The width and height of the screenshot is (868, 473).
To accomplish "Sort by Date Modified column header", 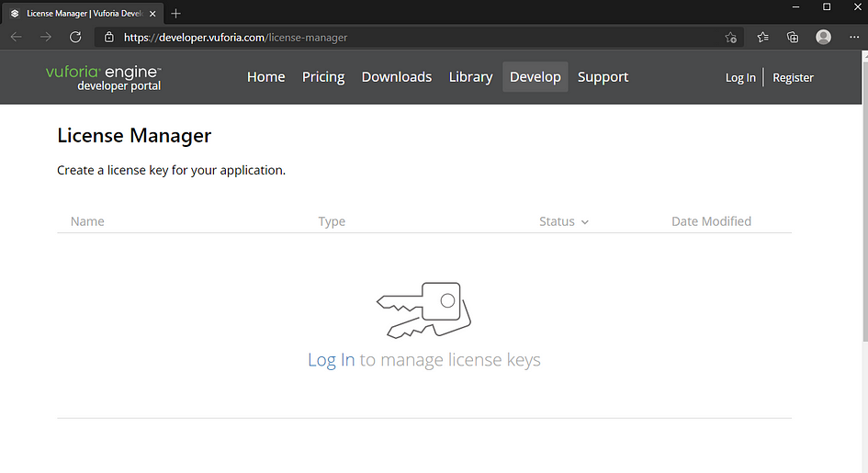I will (x=711, y=221).
